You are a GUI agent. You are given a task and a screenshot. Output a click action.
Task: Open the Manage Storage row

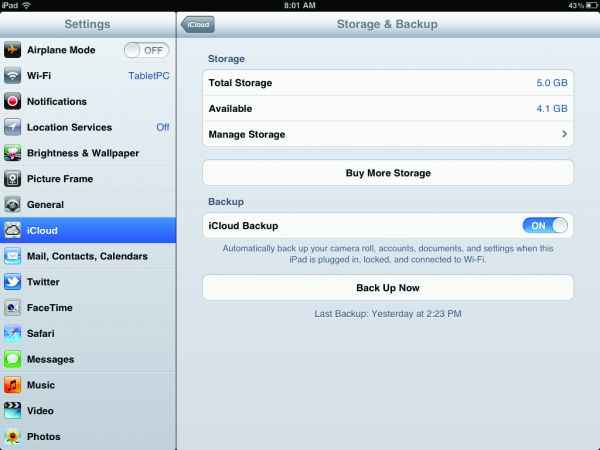click(388, 134)
